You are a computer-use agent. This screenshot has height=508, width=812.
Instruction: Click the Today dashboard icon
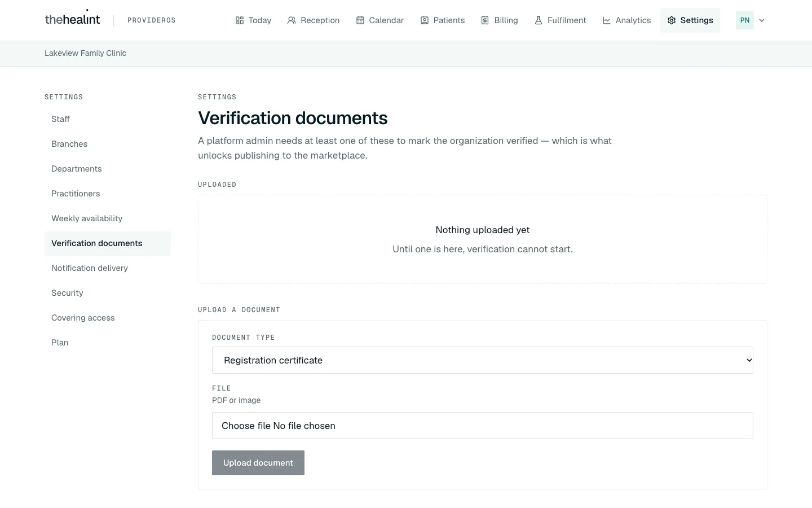pyautogui.click(x=240, y=20)
